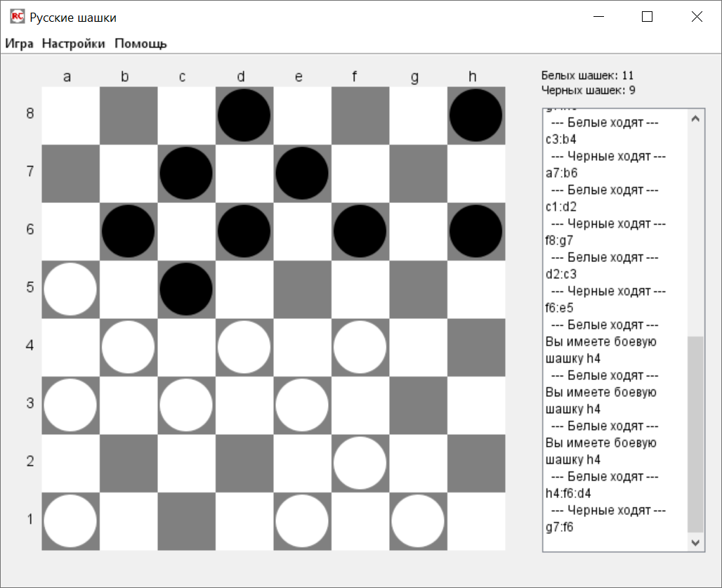
Task: Click the move log scroll down arrow
Action: tap(695, 542)
